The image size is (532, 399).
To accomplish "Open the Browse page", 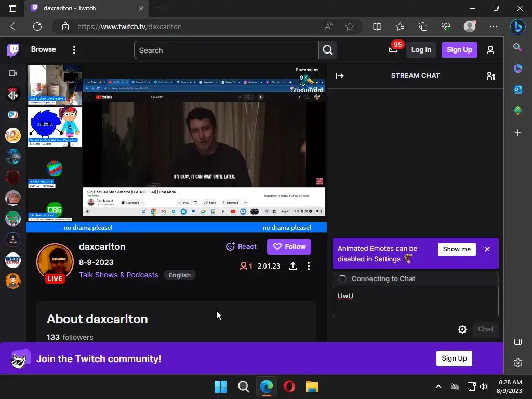I will point(44,49).
